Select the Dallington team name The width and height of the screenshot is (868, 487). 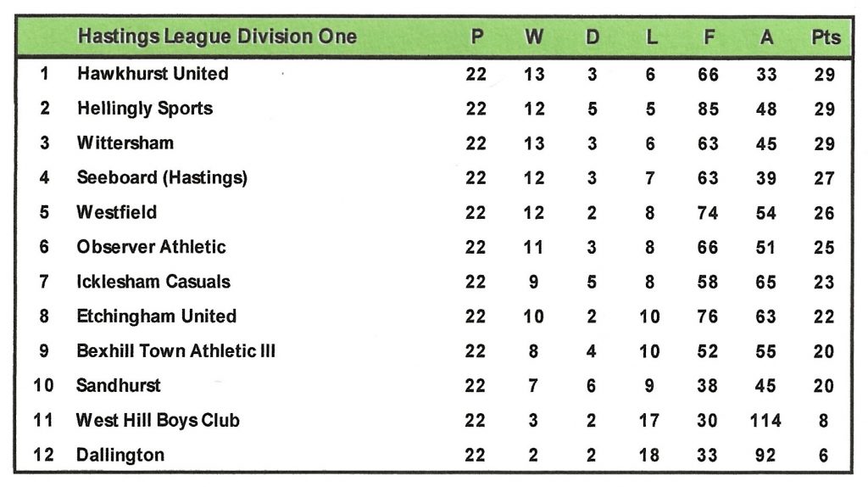pyautogui.click(x=120, y=456)
